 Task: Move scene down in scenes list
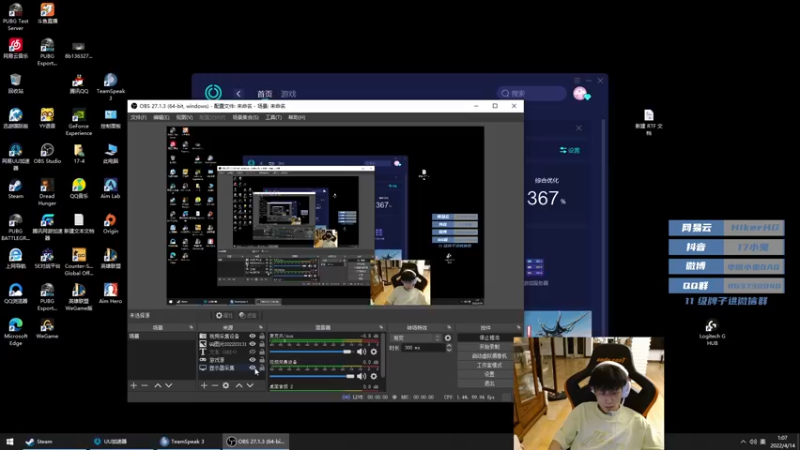tap(169, 385)
